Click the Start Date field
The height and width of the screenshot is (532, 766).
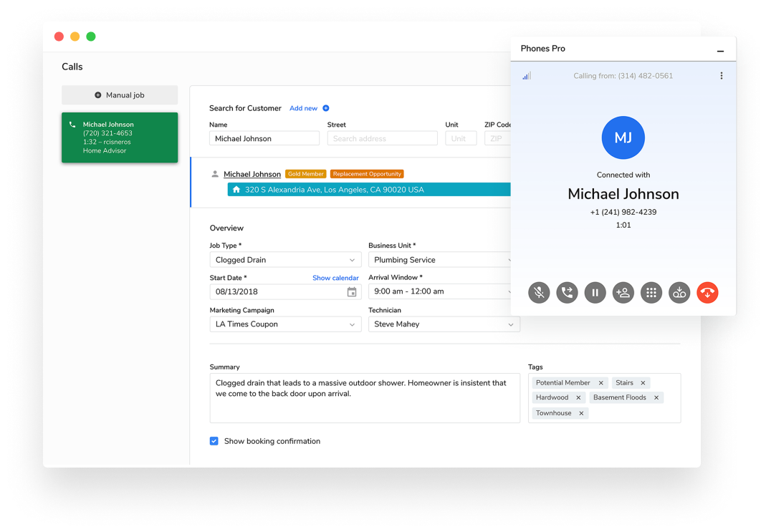[x=285, y=292]
